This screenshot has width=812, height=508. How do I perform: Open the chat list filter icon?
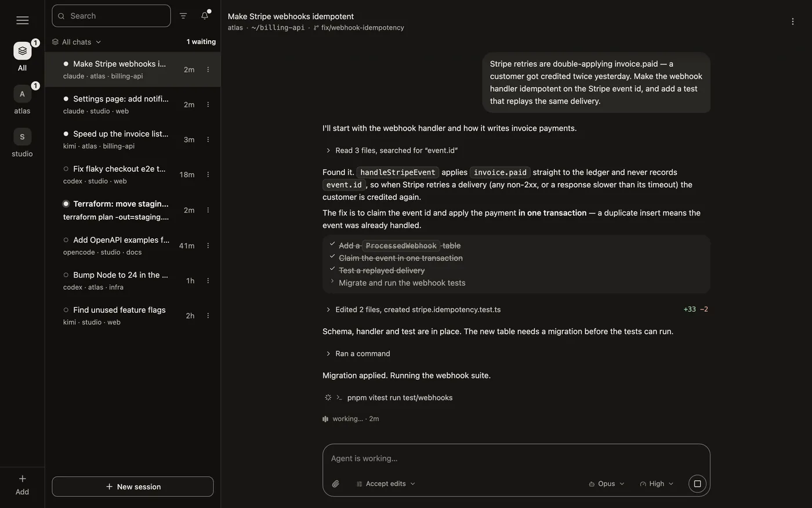(x=183, y=16)
